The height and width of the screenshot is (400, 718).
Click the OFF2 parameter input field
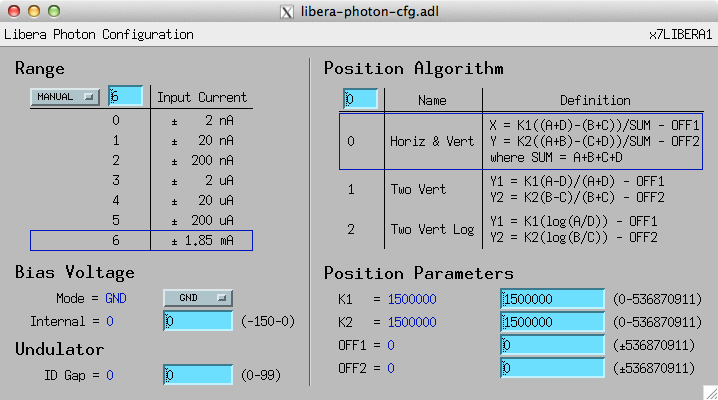552,368
